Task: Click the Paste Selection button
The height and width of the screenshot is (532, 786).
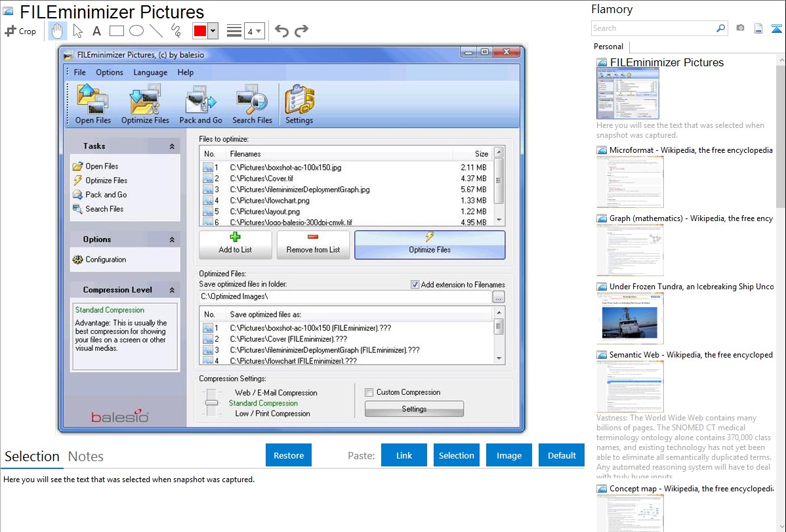Action: 456,455
